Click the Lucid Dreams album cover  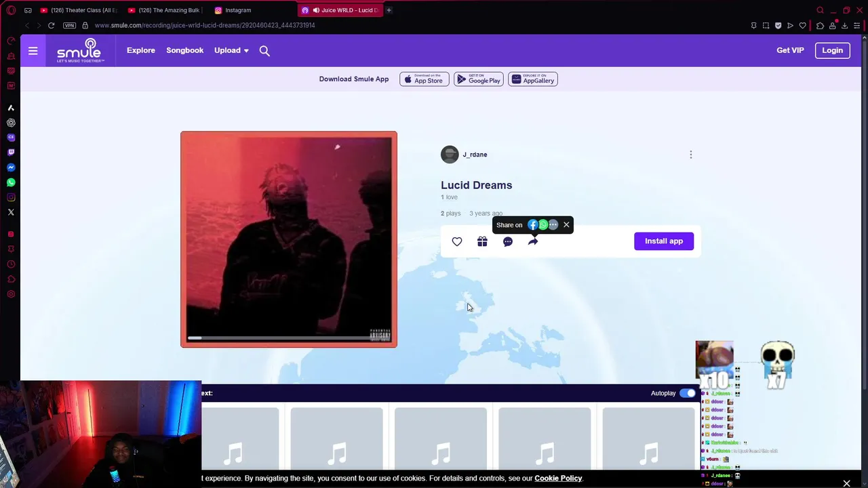289,239
